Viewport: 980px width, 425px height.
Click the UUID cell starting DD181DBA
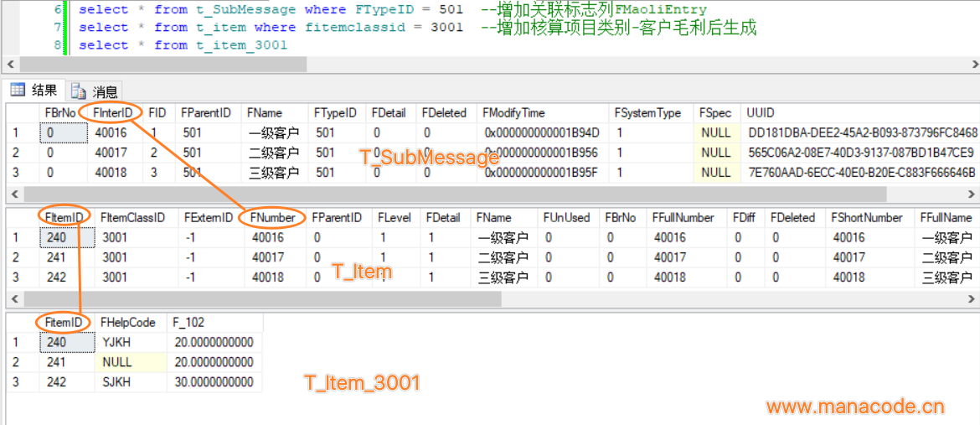coord(862,132)
